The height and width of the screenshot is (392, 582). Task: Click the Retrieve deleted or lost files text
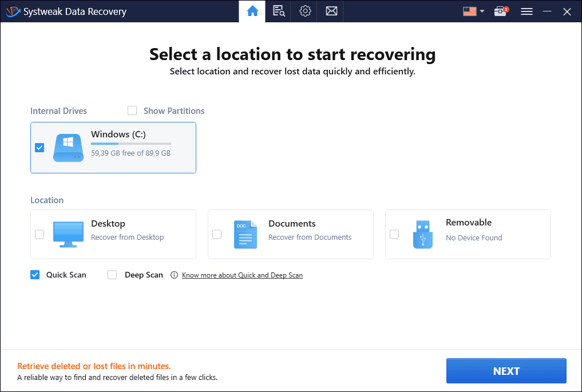click(x=94, y=366)
